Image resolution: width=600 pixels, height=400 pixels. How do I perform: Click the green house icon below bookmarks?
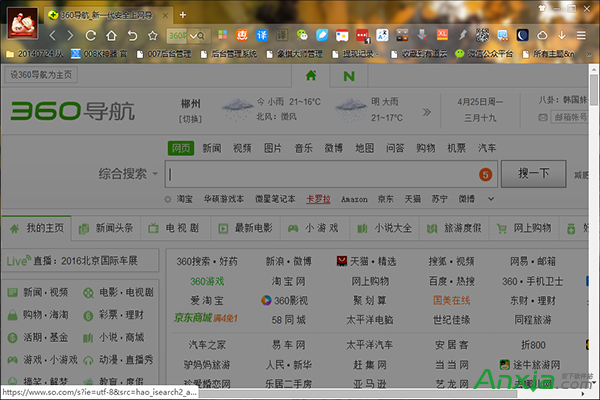pyautogui.click(x=311, y=76)
